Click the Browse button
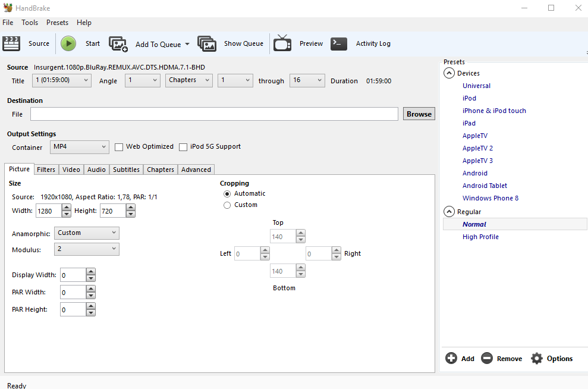This screenshot has height=389, width=588. [x=419, y=114]
